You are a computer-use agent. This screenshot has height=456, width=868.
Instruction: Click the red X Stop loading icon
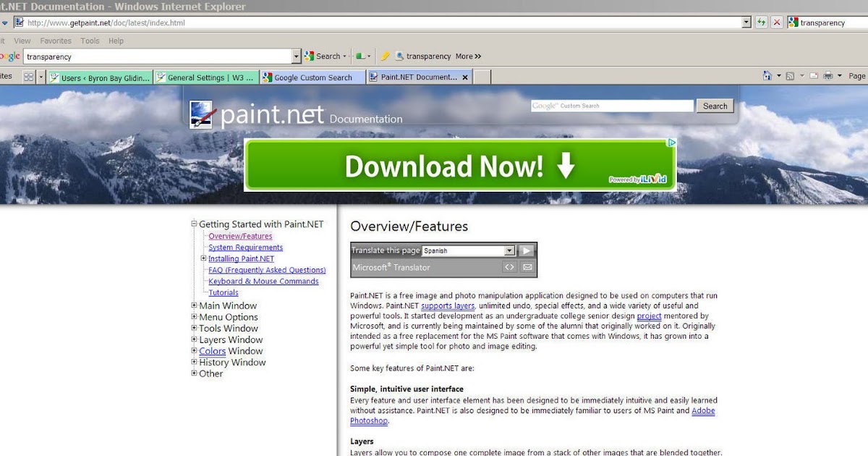click(777, 22)
